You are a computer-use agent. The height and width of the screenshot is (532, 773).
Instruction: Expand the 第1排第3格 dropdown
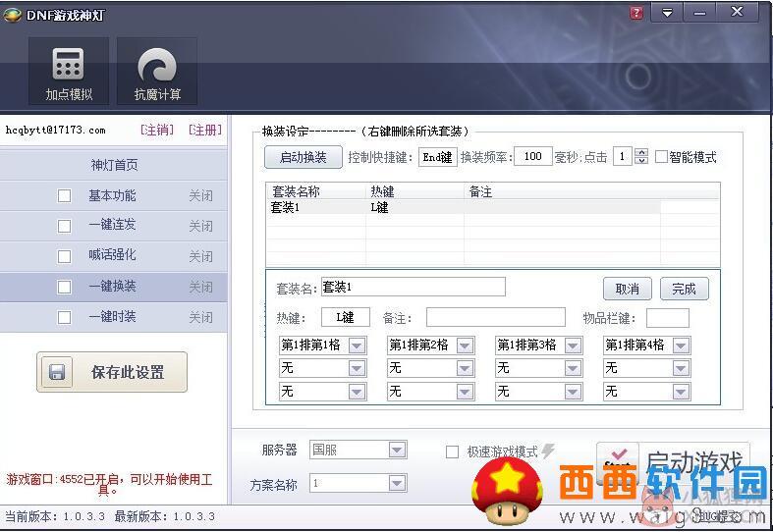(x=573, y=346)
